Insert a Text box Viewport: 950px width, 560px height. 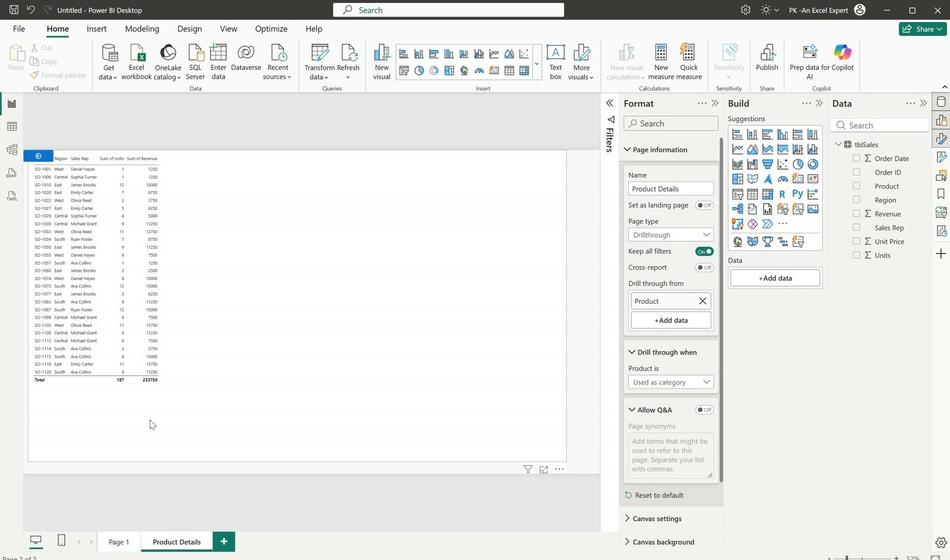click(556, 62)
